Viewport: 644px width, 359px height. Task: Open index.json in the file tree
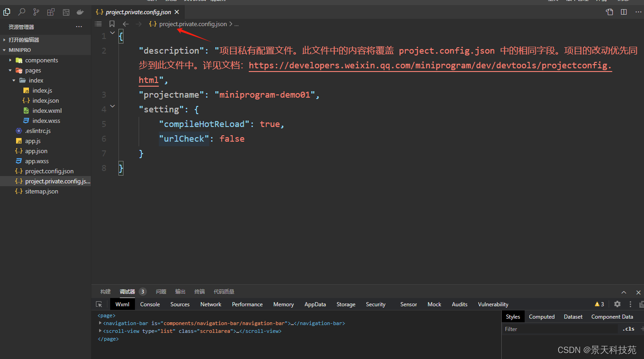(x=45, y=100)
